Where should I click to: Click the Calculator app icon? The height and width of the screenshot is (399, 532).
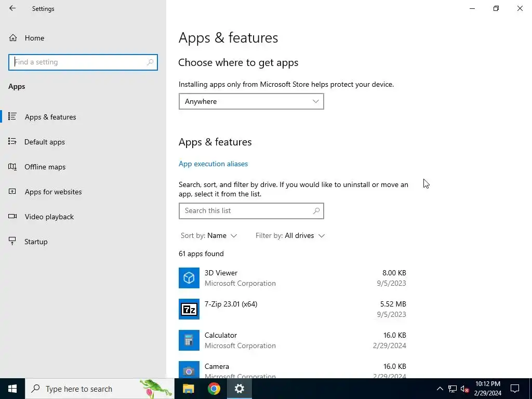pyautogui.click(x=189, y=340)
